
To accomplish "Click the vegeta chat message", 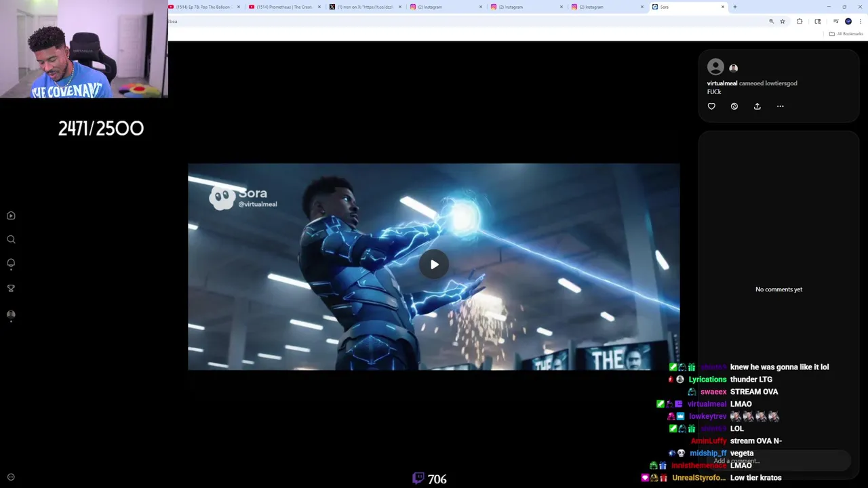I will (x=742, y=453).
